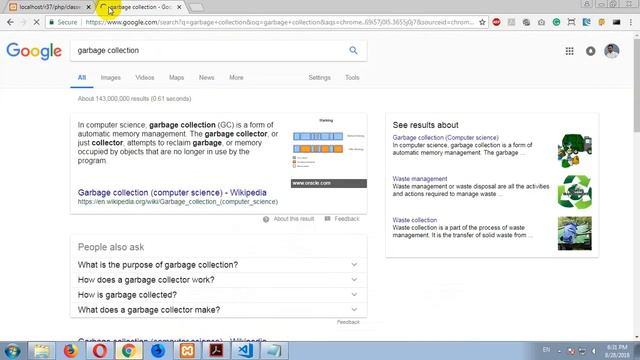Open Visual Studio Code from taskbar

click(x=245, y=351)
